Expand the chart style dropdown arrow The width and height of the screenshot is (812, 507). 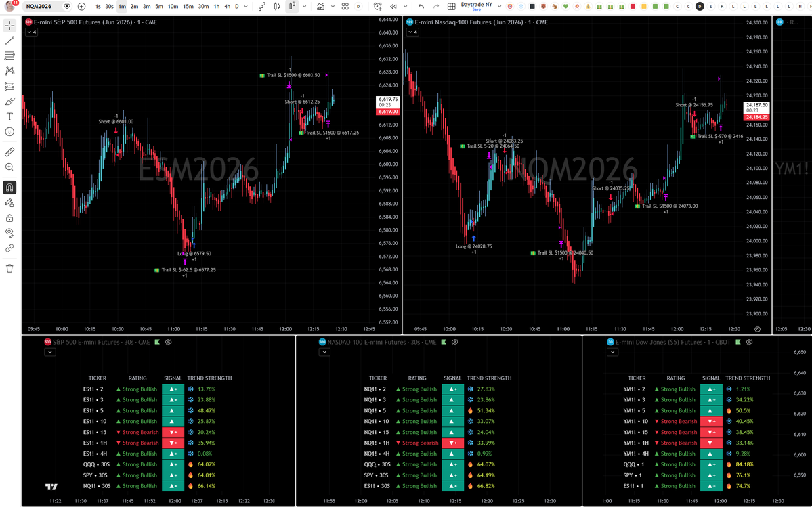(304, 6)
